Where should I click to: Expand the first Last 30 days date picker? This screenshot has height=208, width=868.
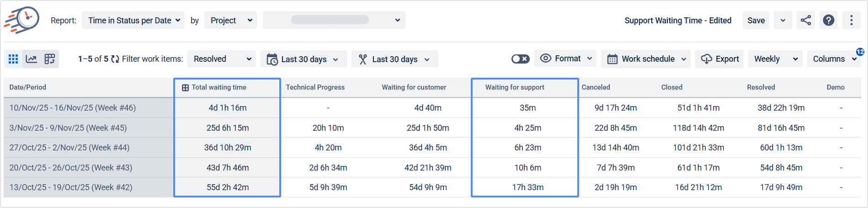point(304,59)
